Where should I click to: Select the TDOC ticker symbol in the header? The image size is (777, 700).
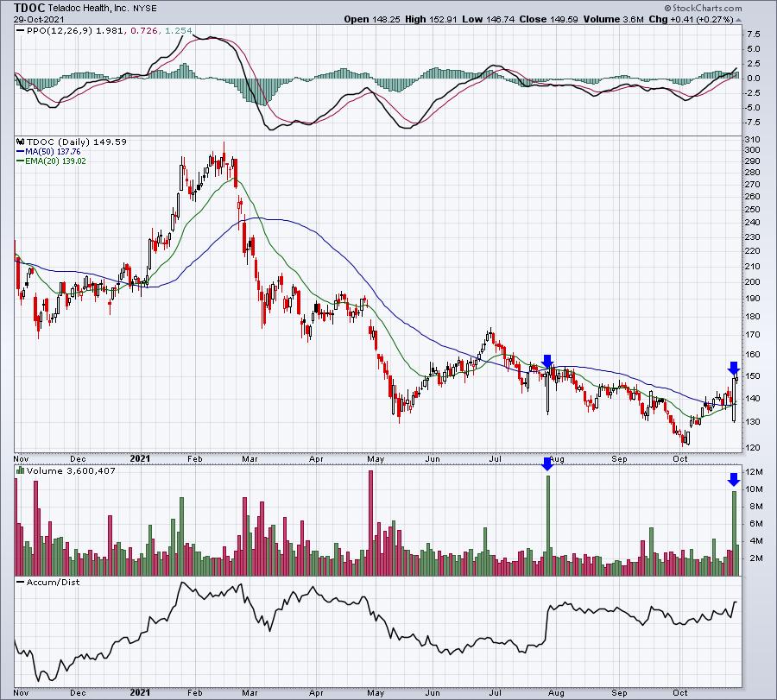point(30,8)
